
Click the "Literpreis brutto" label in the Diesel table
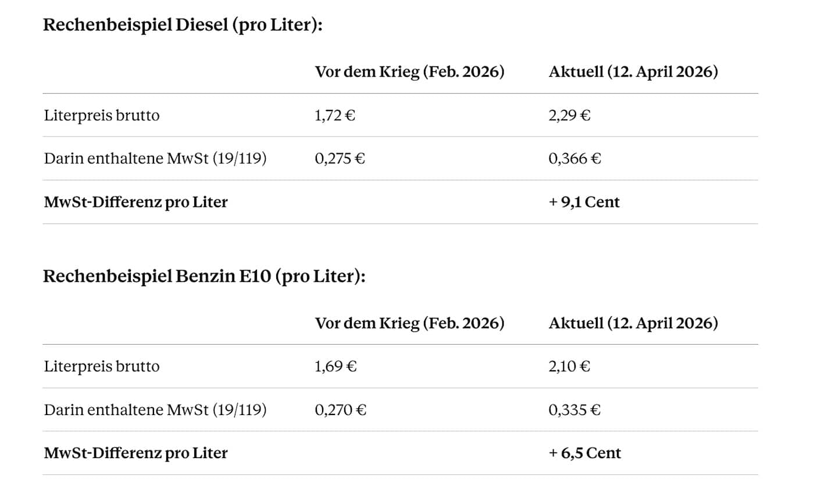[102, 115]
